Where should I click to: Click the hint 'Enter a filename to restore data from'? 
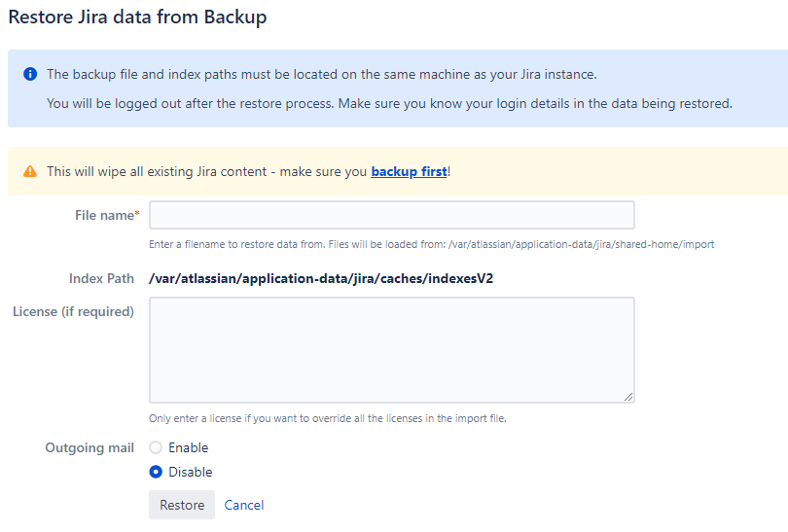pyautogui.click(x=432, y=245)
